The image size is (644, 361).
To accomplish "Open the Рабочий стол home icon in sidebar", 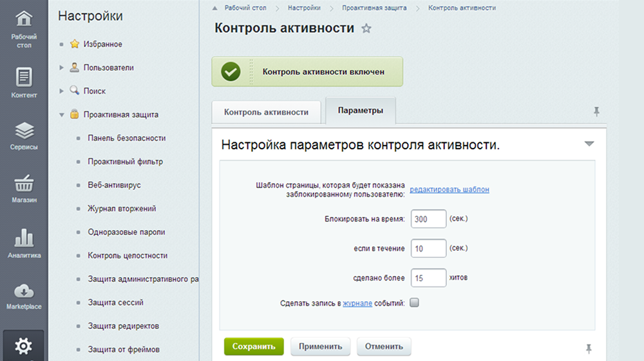I will tap(24, 19).
